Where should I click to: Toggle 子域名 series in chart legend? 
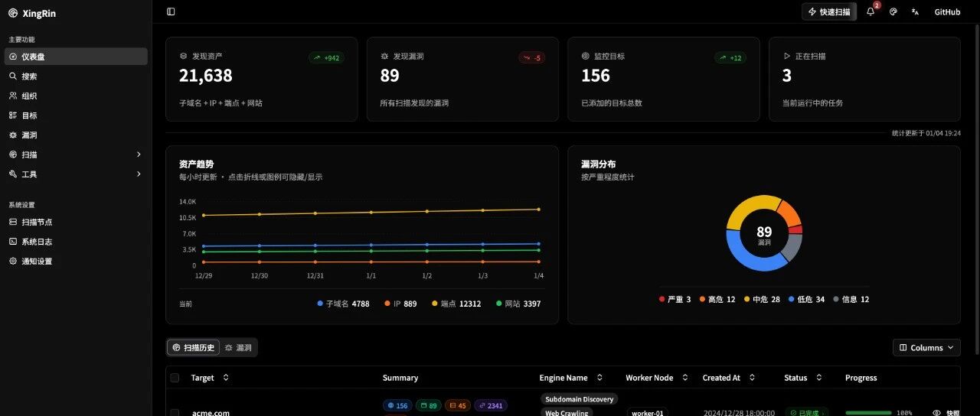click(343, 304)
